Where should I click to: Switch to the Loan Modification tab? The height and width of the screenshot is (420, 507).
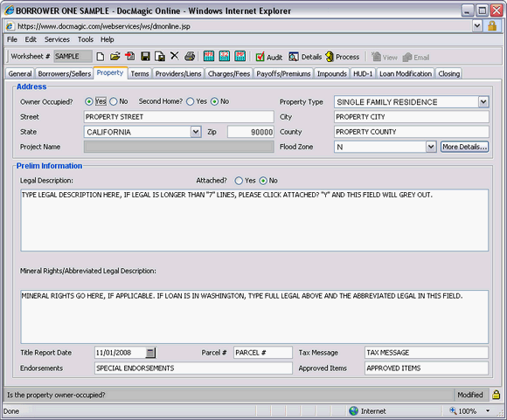point(406,73)
